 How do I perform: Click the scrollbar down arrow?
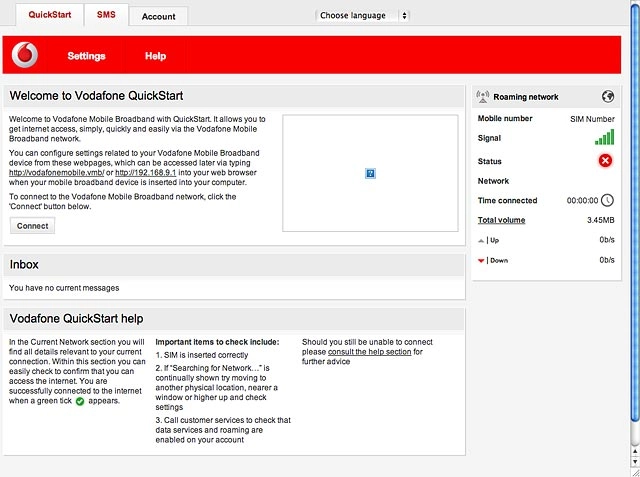point(635,461)
